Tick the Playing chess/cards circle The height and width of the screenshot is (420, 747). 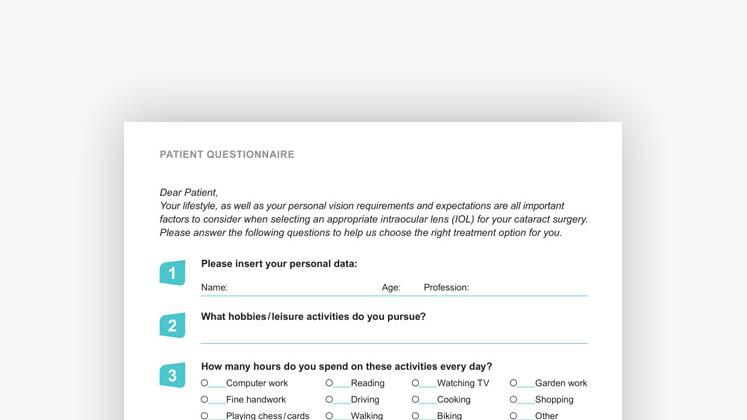pos(204,416)
